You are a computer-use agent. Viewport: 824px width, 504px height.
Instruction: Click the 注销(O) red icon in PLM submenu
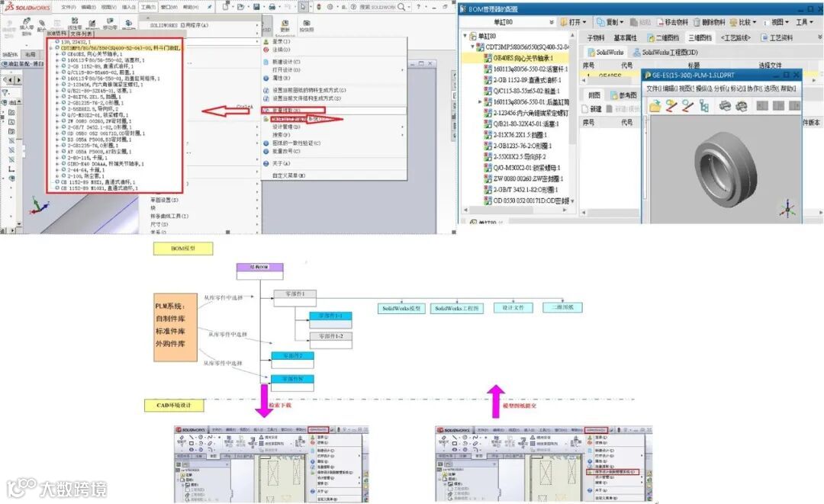pyautogui.click(x=266, y=50)
